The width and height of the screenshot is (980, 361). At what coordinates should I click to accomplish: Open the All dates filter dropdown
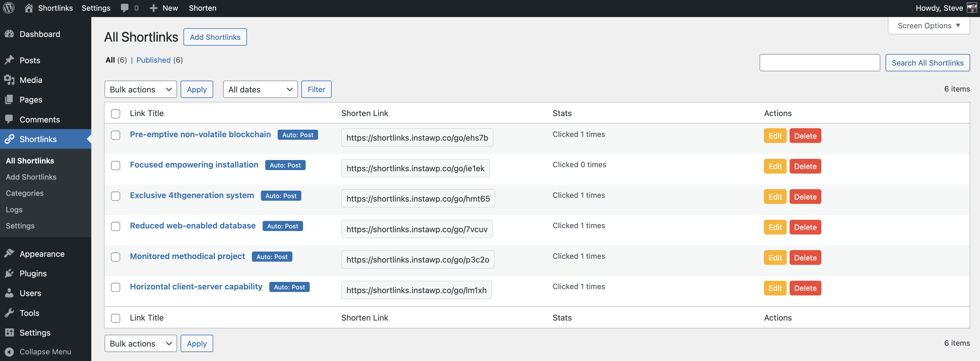click(260, 89)
